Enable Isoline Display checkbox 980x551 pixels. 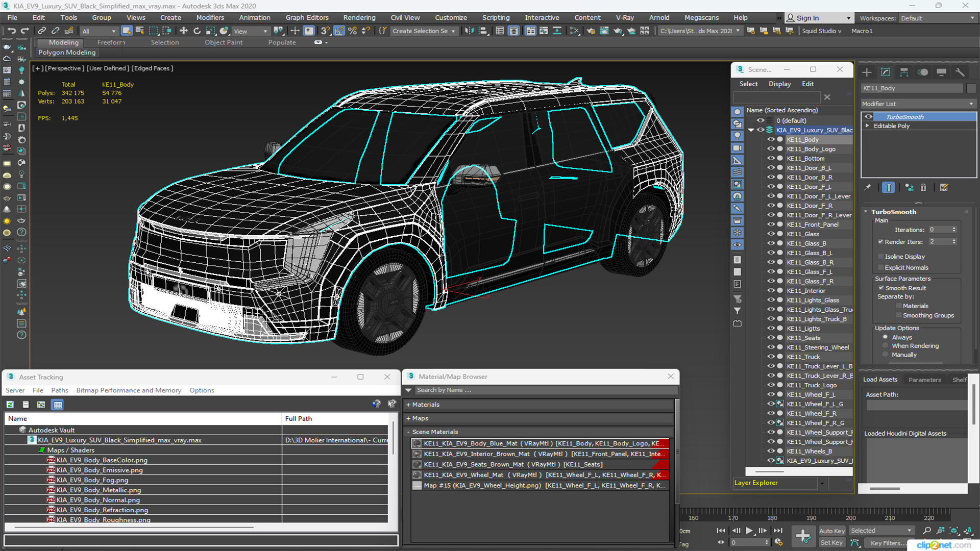click(x=880, y=257)
